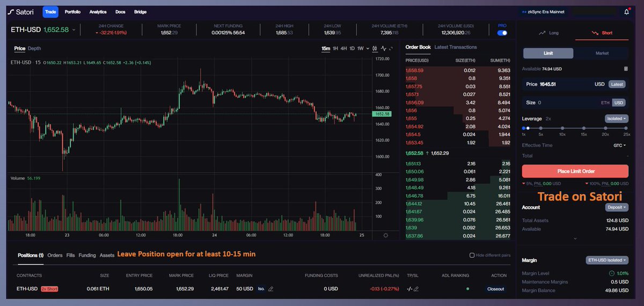Open the Positions (1) tab
This screenshot has width=644, height=306.
point(30,255)
